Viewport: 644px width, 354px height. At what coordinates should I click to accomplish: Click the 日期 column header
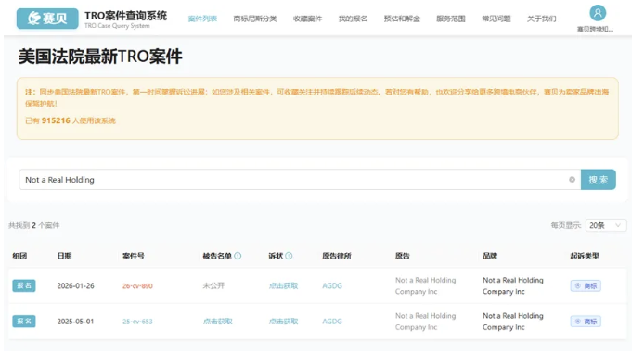64,256
